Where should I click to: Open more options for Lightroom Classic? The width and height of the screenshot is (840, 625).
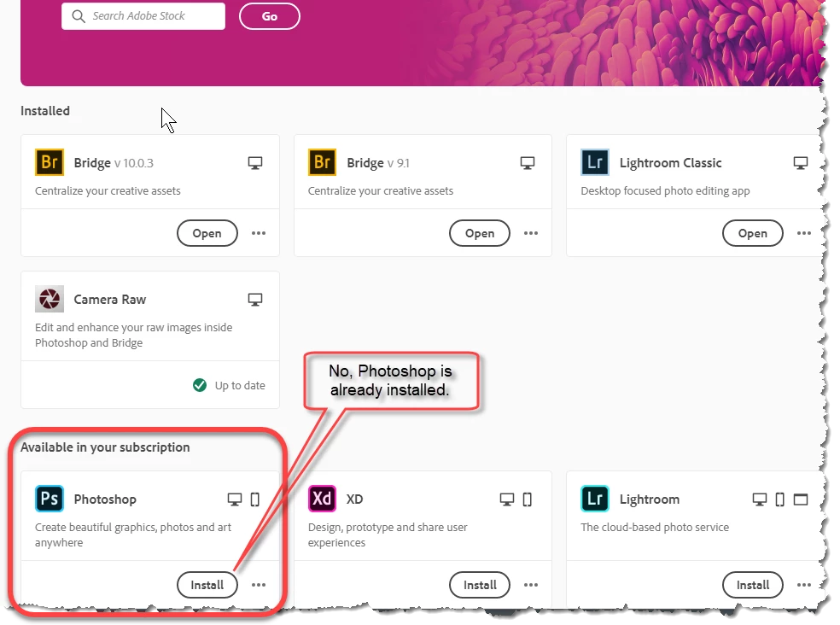tap(804, 233)
